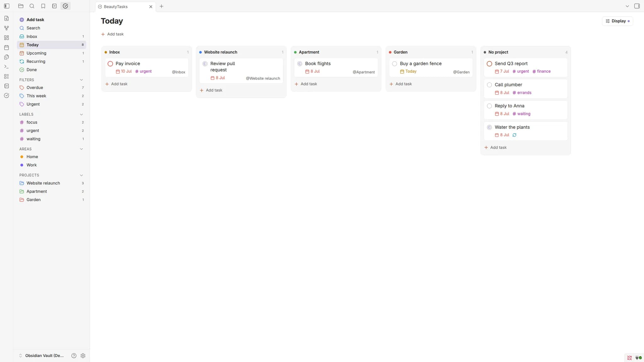Go to the Upcoming view

(52, 53)
